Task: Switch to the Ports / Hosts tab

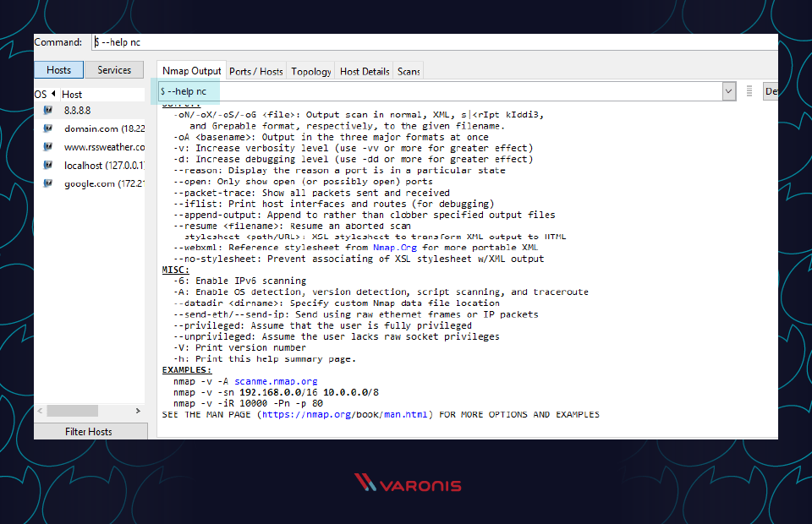Action: [255, 72]
